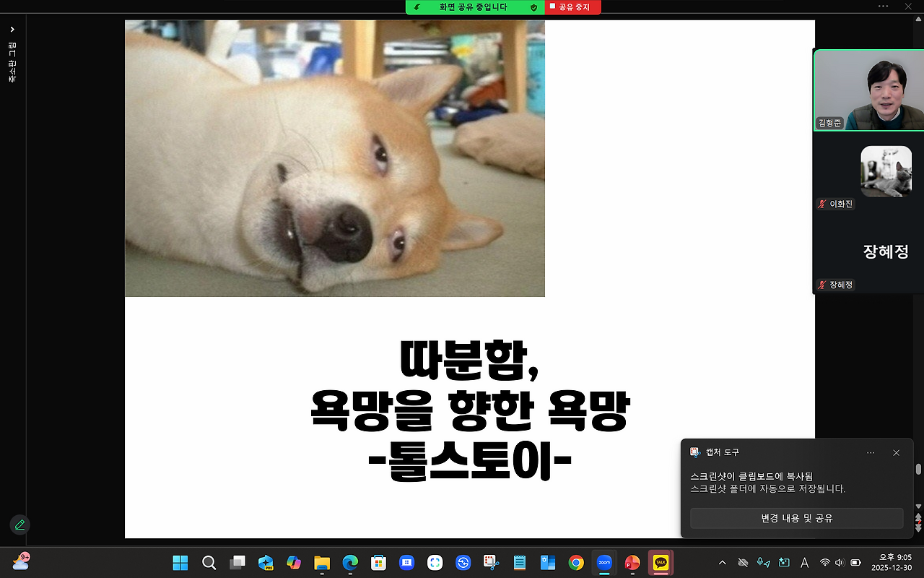Open Google Chrome from the taskbar
This screenshot has width=924, height=578.
pos(575,562)
